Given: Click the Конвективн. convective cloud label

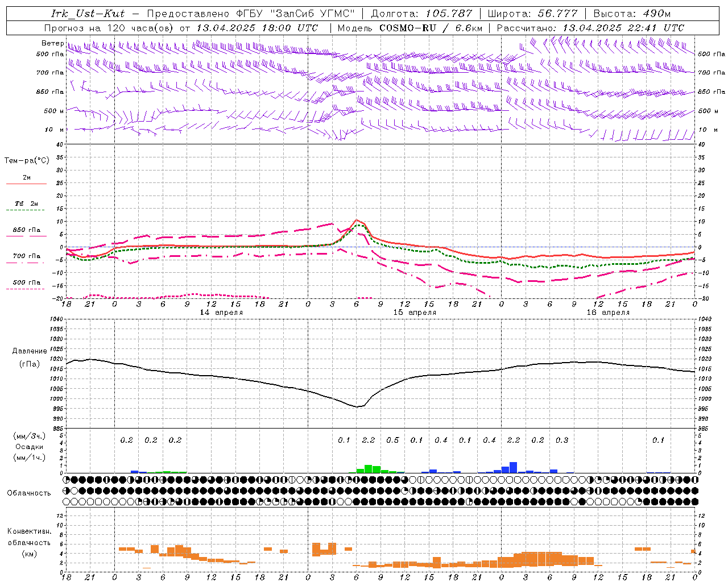Looking at the screenshot, I should (x=29, y=531).
